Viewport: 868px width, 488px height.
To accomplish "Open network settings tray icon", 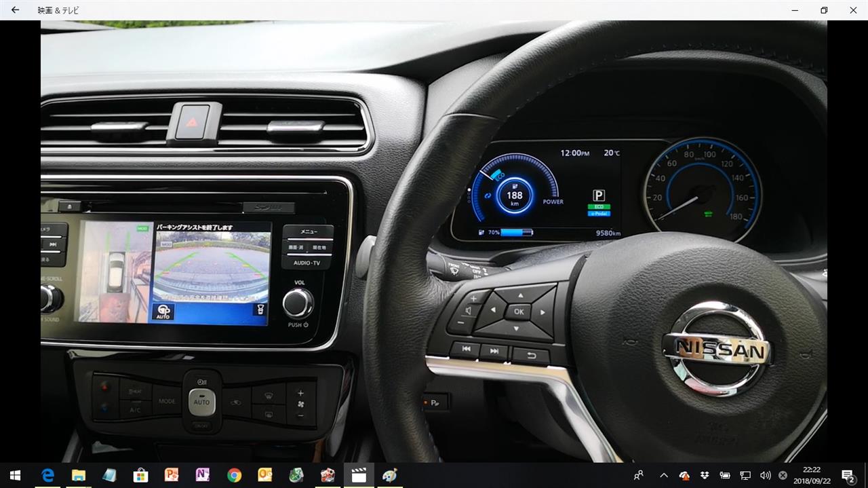I will click(x=745, y=475).
